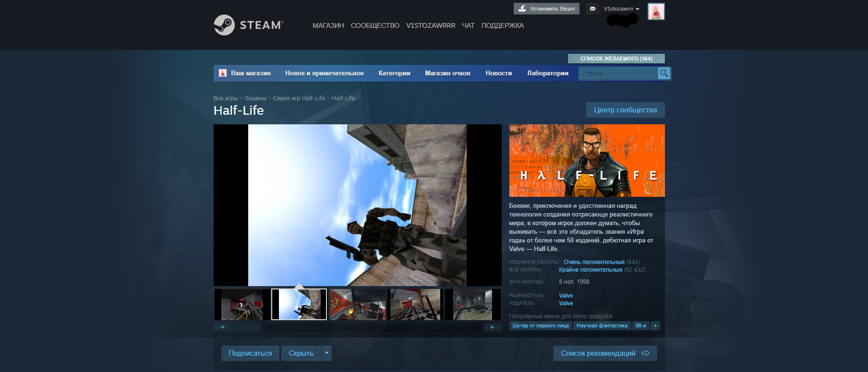
Task: Click the РАЗРАБОТЧИК label
Action: coord(527,296)
